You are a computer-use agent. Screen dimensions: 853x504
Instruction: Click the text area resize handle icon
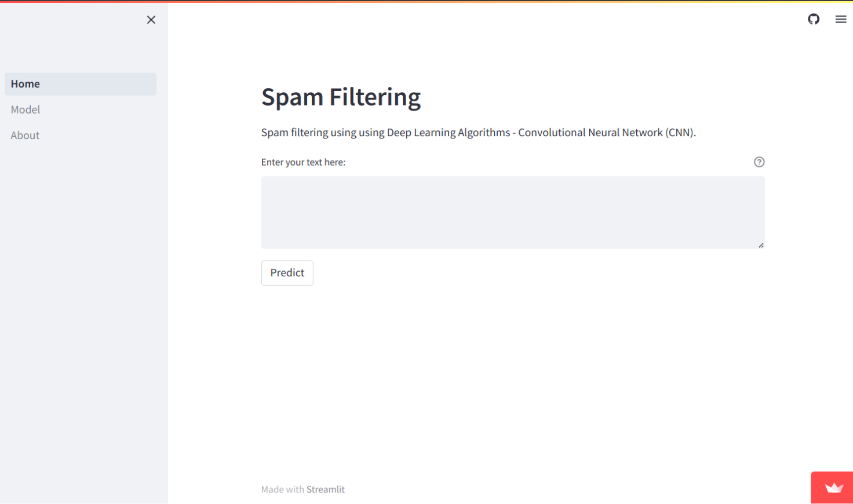click(x=761, y=244)
